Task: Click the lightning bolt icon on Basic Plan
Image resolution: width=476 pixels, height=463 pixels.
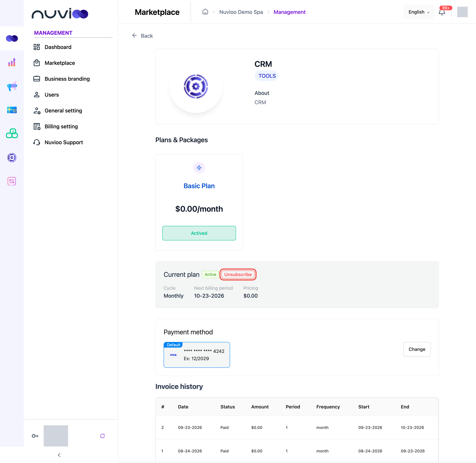Action: (x=199, y=168)
